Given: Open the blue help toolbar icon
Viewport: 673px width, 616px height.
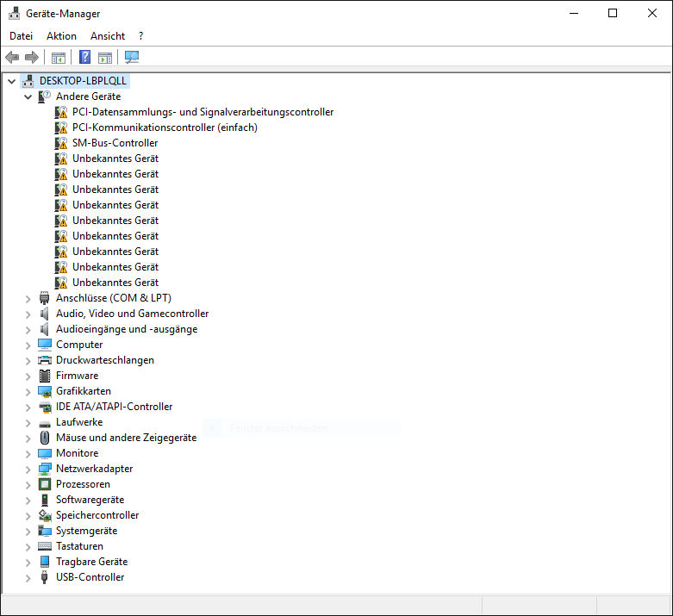Looking at the screenshot, I should tap(85, 57).
